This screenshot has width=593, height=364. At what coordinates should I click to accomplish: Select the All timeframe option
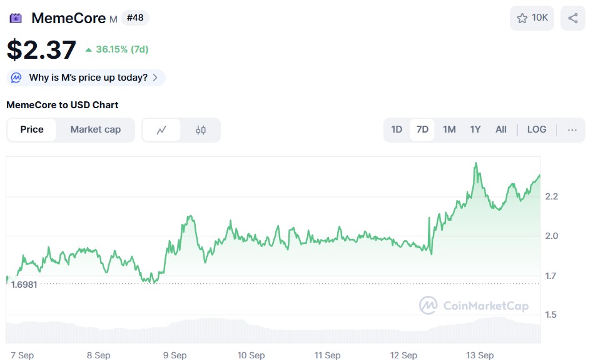tap(500, 129)
